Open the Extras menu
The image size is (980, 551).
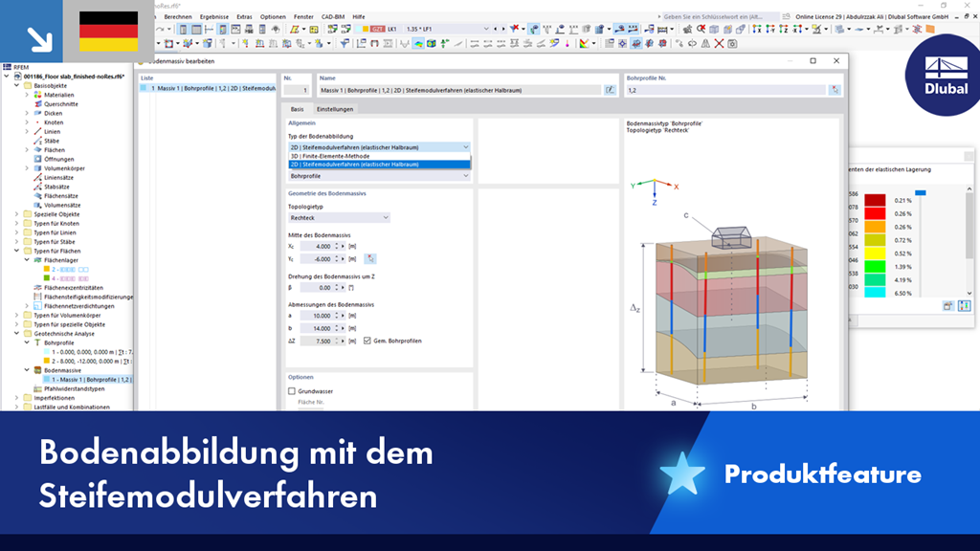244,17
